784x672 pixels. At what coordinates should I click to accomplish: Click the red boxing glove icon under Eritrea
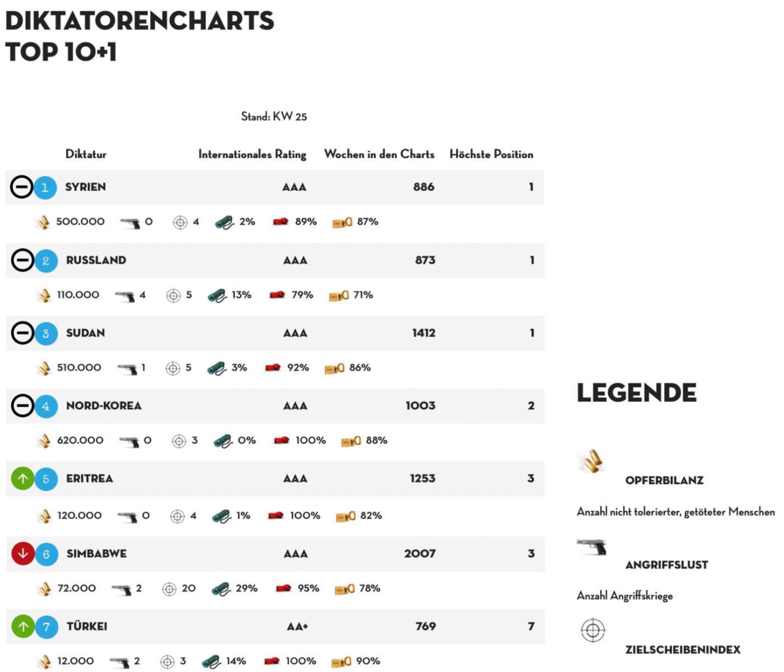(276, 516)
